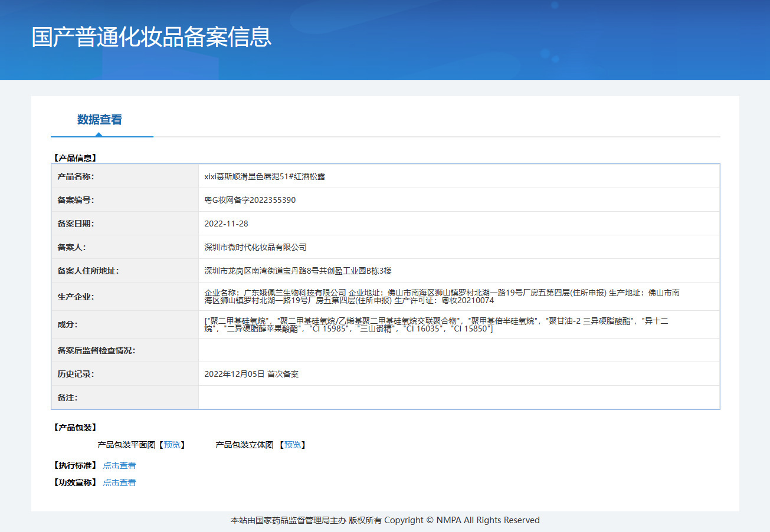Click 点击查看 next to 执行标准

(x=119, y=465)
